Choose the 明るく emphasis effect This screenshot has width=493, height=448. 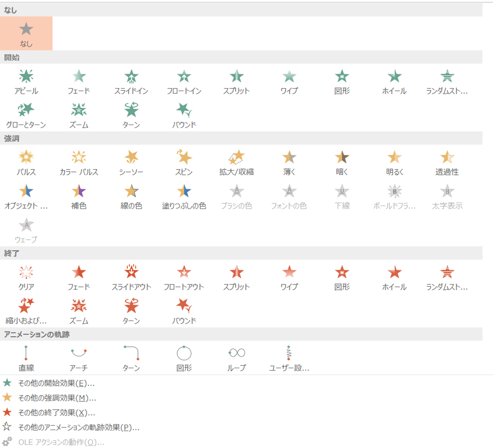tap(394, 163)
